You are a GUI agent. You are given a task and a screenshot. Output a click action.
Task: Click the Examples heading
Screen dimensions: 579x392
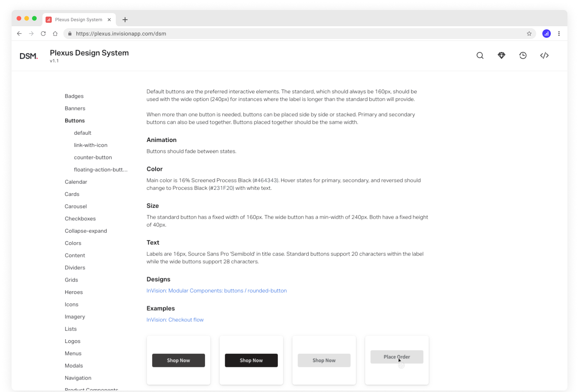161,308
